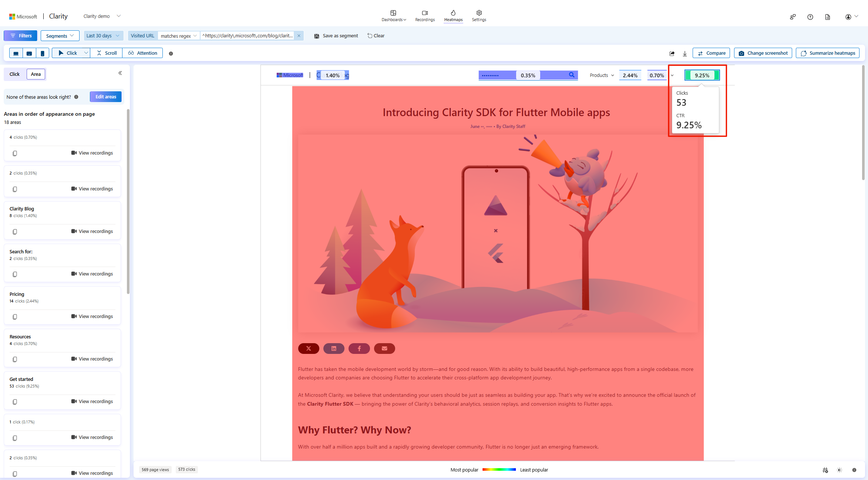Click the blue 0.35% search bar heatmap area
This screenshot has width=868, height=480.
(x=528, y=75)
